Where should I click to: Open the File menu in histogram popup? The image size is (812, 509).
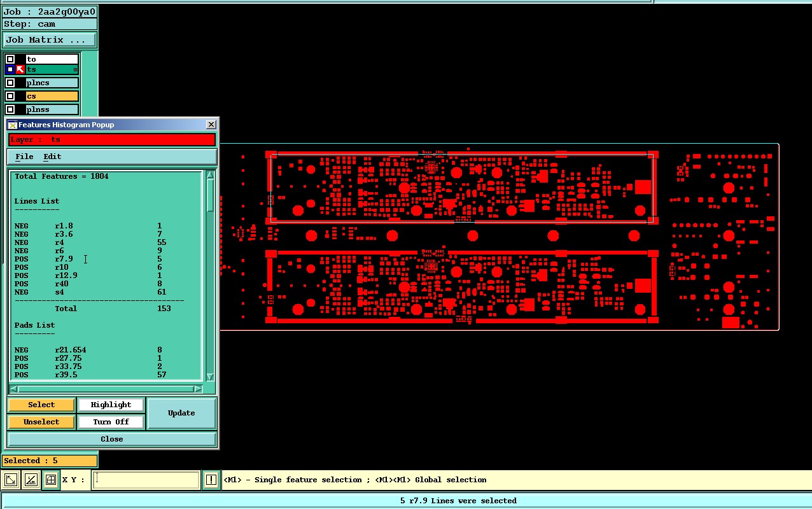(24, 157)
